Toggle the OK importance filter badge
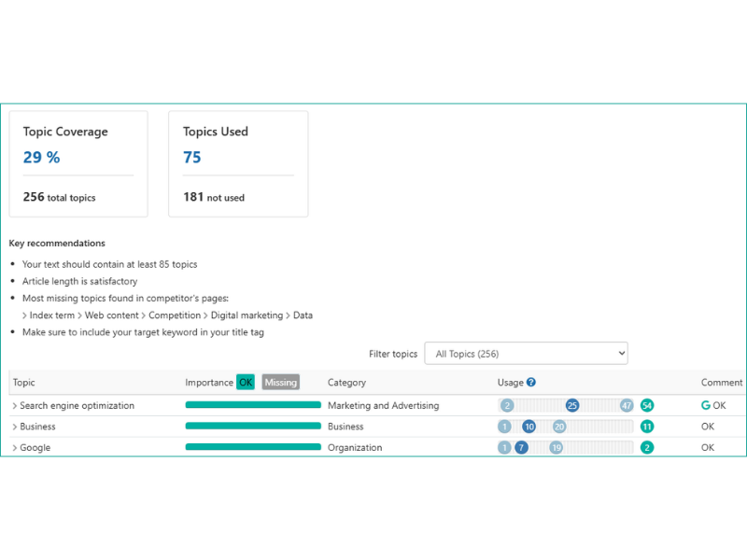The image size is (747, 560). [245, 382]
